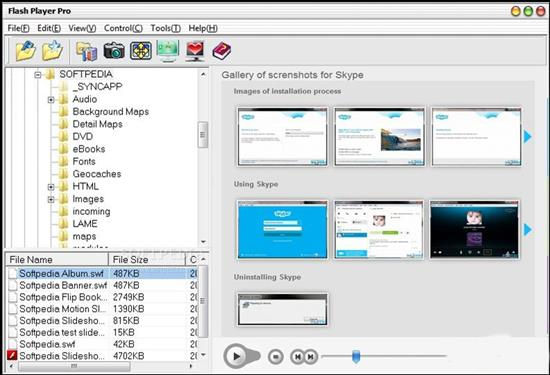Click the green monitor toolbar icon
Viewport: 550px width, 375px height.
(168, 51)
